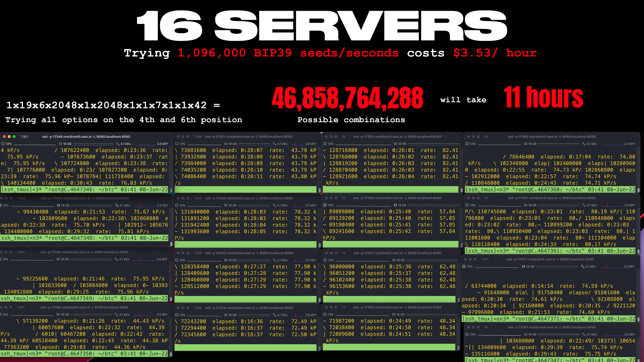Click CPU 13% icon in window 14
This screenshot has height=362, width=644.
point(467,144)
